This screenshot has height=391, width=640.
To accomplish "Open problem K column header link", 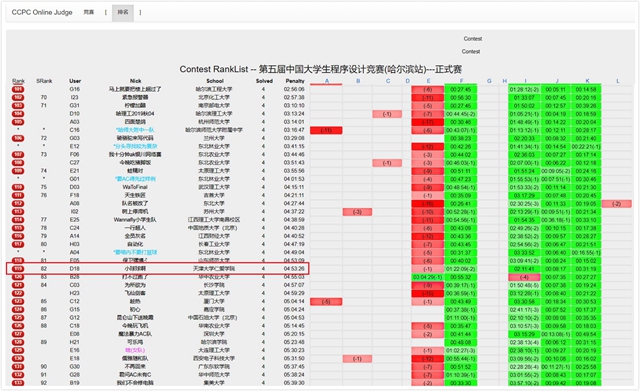I will coord(587,81).
